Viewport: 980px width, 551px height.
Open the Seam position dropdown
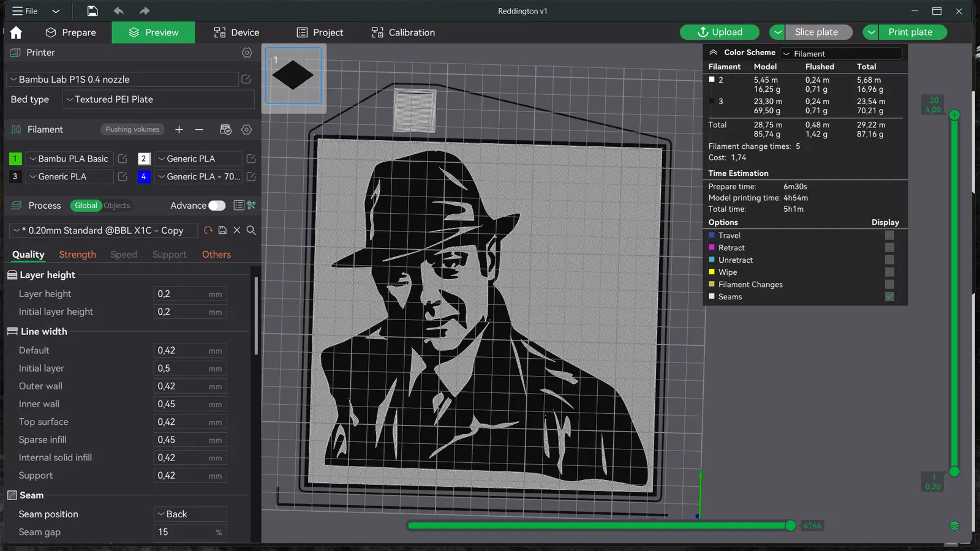pos(190,514)
